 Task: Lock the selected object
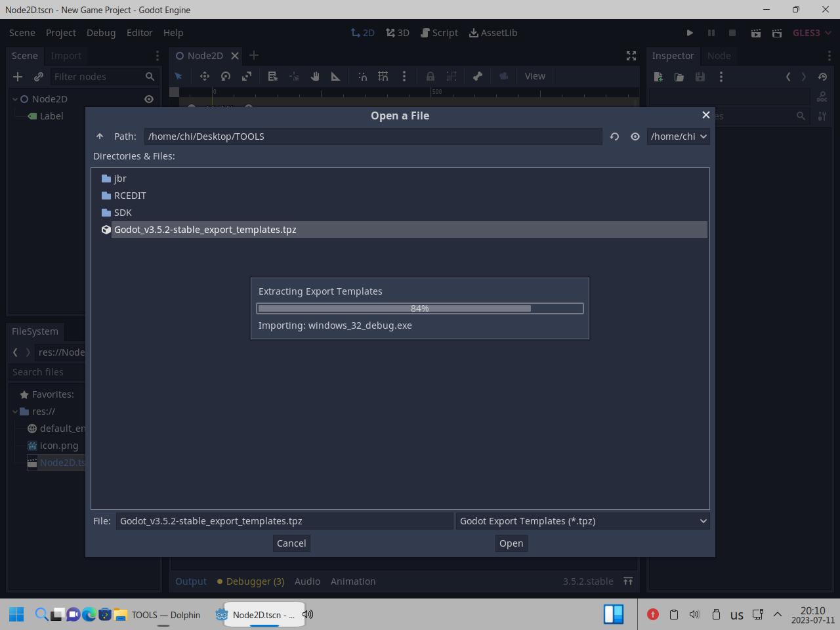[430, 76]
